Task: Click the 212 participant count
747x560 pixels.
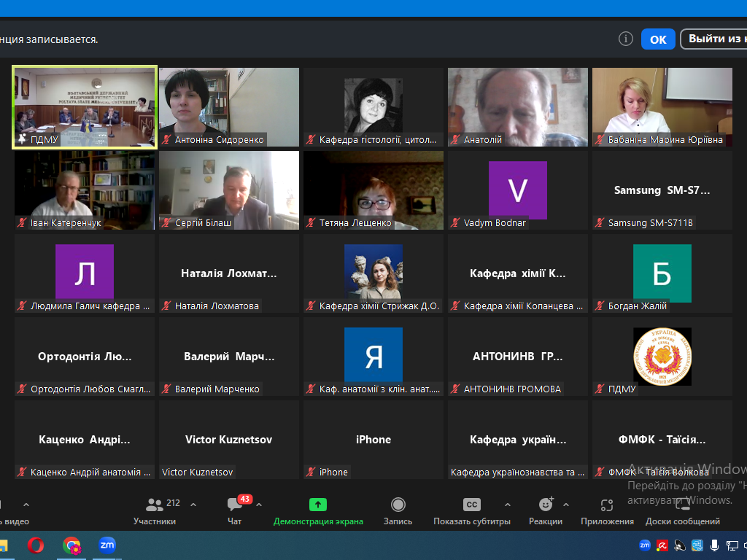Action: point(173,503)
